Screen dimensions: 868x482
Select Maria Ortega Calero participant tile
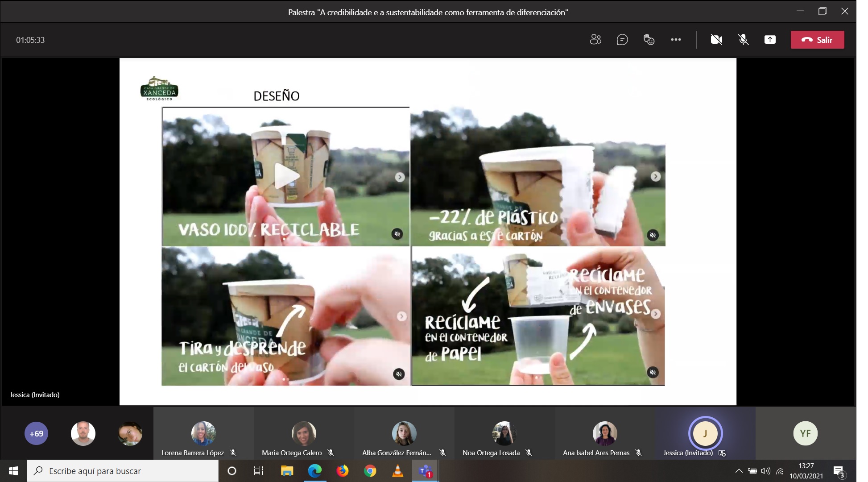(304, 433)
